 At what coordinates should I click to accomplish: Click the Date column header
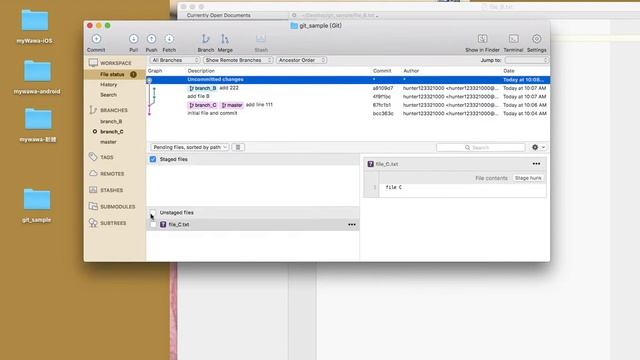coord(509,71)
